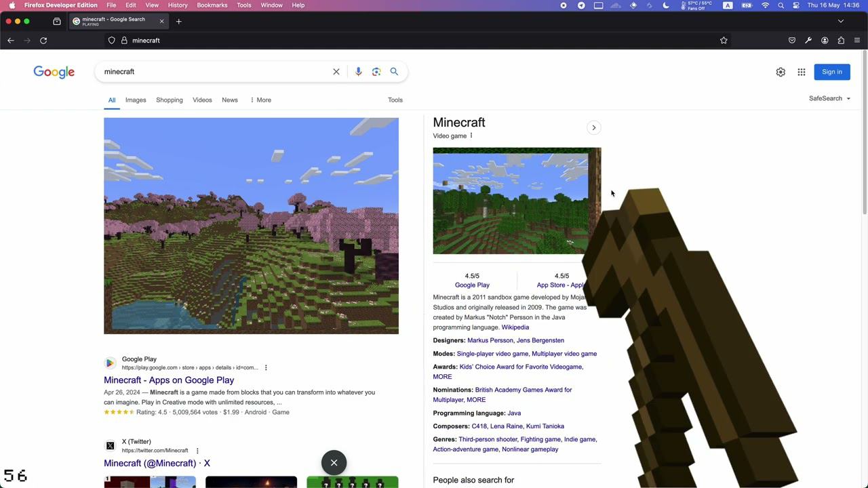Open the History menu

(x=178, y=5)
